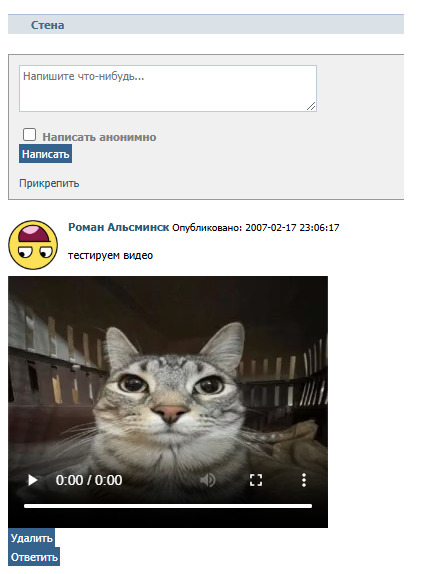Open the 'Прикрепить' attachment link
This screenshot has height=574, width=422.
pyautogui.click(x=49, y=183)
